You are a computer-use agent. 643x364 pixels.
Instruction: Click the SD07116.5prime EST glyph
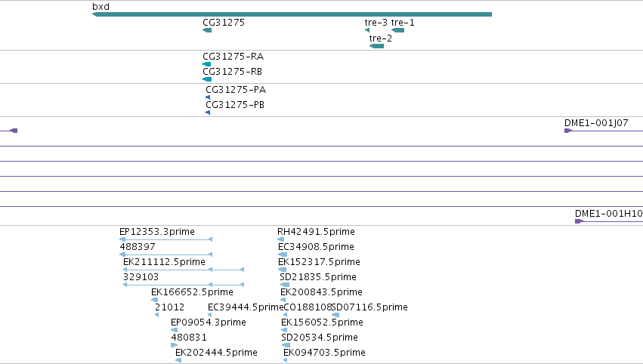[x=335, y=315]
